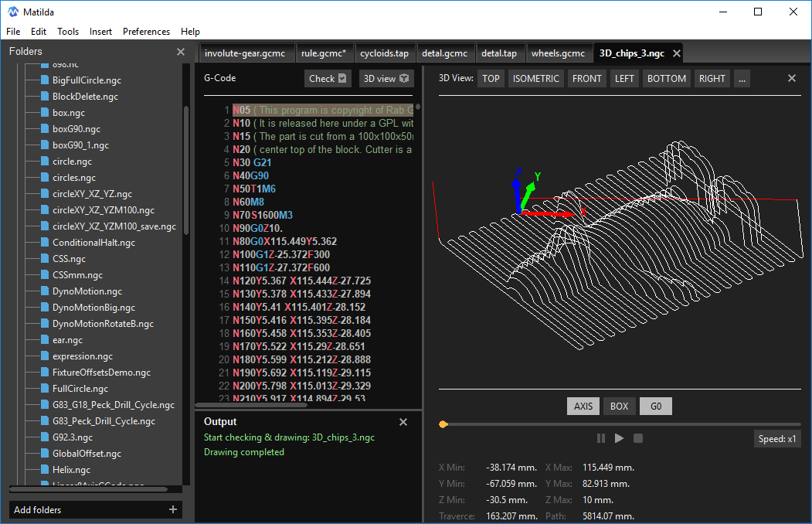Open the Insert menu
The width and height of the screenshot is (812, 524).
(x=100, y=32)
